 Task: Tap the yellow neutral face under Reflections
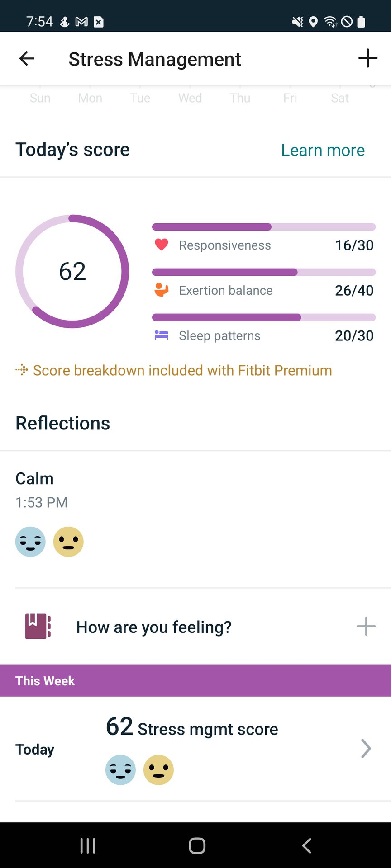[68, 541]
